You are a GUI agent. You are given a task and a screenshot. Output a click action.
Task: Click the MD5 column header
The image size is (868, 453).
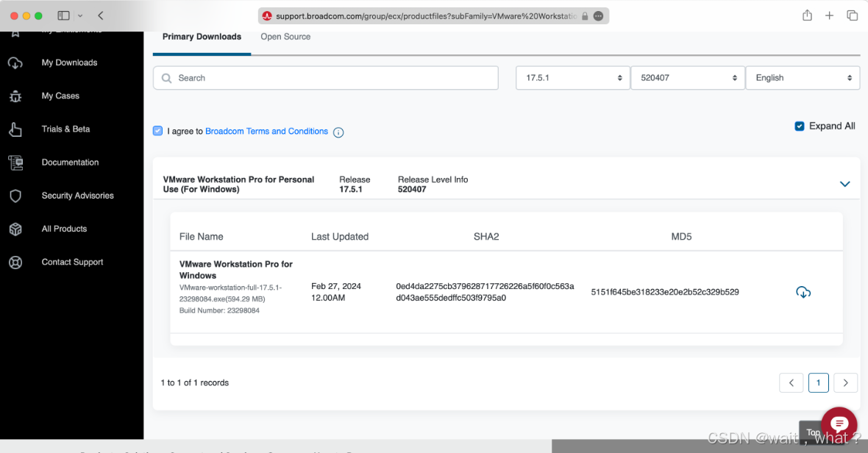[681, 237]
